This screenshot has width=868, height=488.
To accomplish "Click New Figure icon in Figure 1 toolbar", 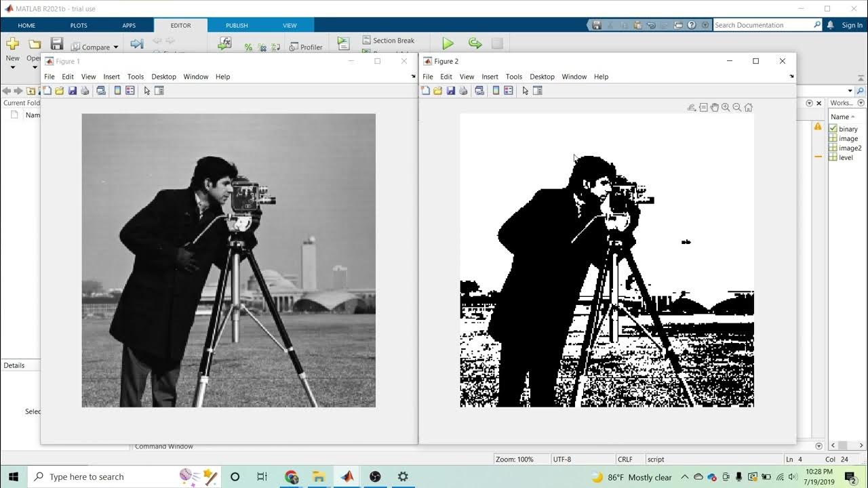I will click(x=47, y=91).
